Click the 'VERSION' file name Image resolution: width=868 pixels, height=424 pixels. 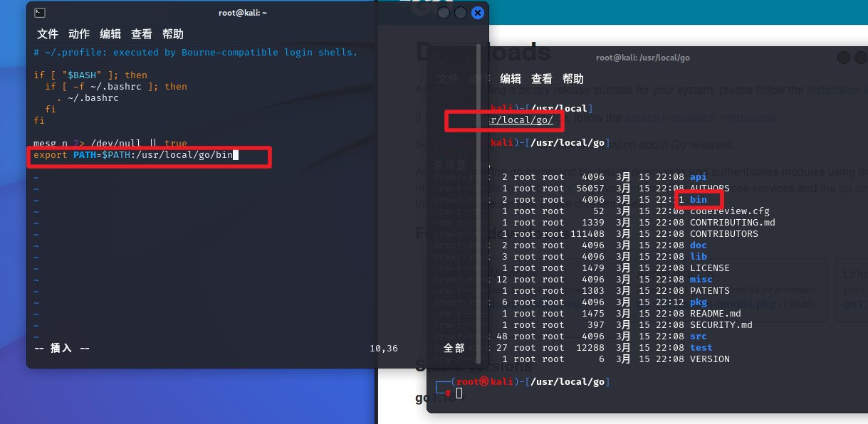pyautogui.click(x=710, y=359)
